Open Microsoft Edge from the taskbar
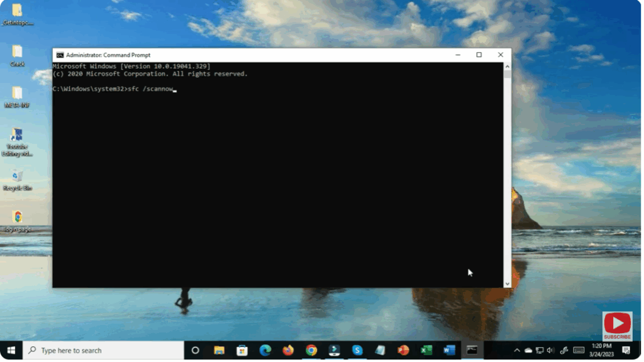The width and height of the screenshot is (644, 362). (265, 350)
